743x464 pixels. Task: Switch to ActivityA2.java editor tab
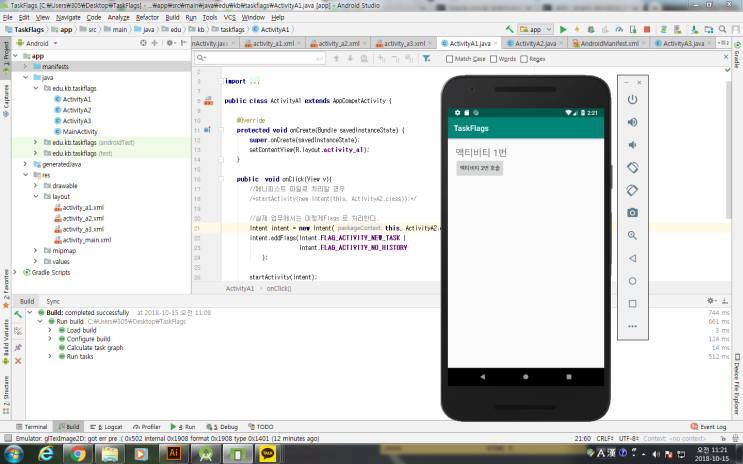(535, 43)
